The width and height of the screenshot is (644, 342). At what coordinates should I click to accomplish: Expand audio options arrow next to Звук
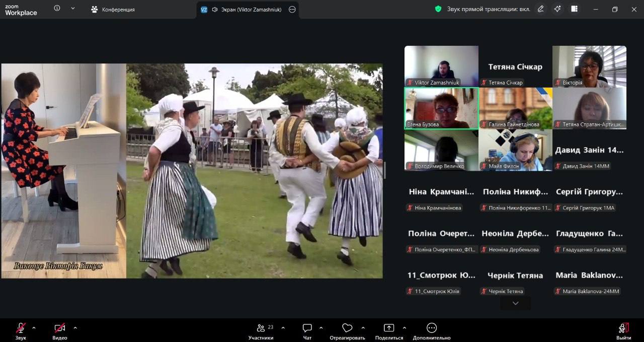click(x=34, y=328)
